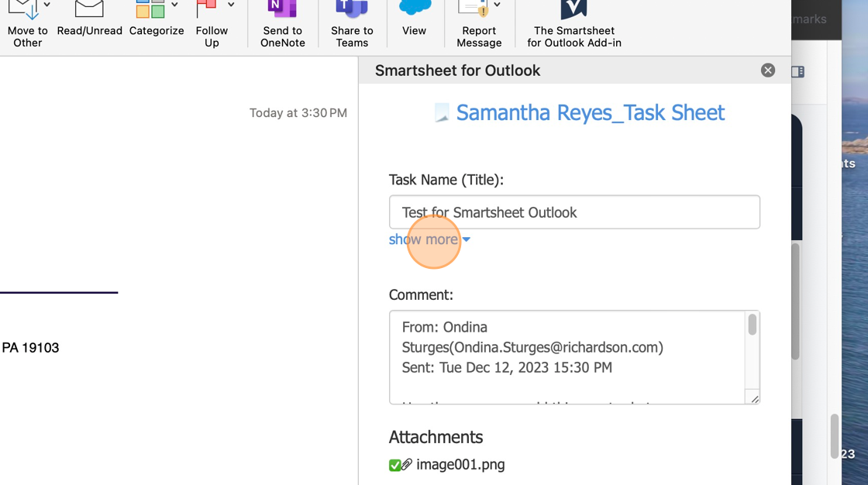The width and height of the screenshot is (868, 485).
Task: Click the image001.png attachment name
Action: [460, 465]
